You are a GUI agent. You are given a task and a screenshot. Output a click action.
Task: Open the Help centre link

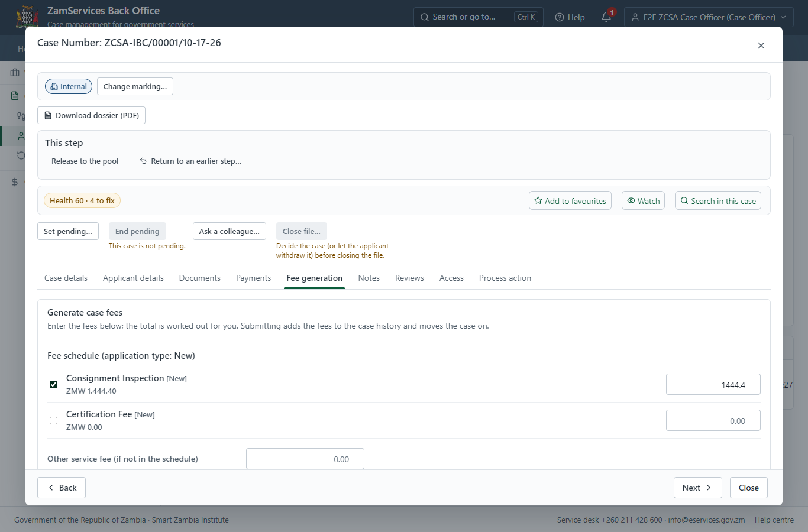(x=774, y=520)
